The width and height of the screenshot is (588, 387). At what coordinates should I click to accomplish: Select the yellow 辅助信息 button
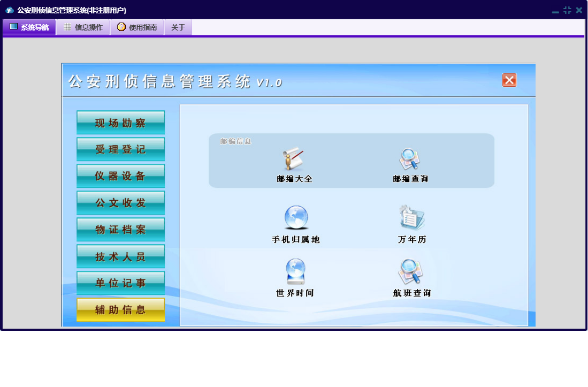[x=120, y=310]
